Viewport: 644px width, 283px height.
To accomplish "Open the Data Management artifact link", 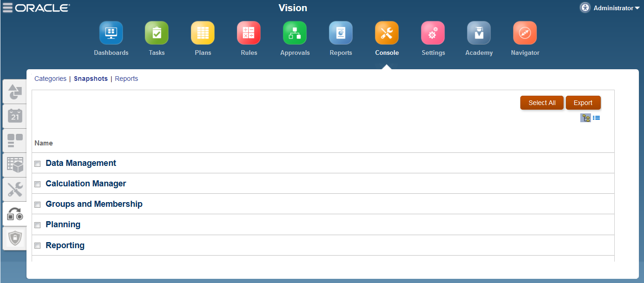I will 81,163.
